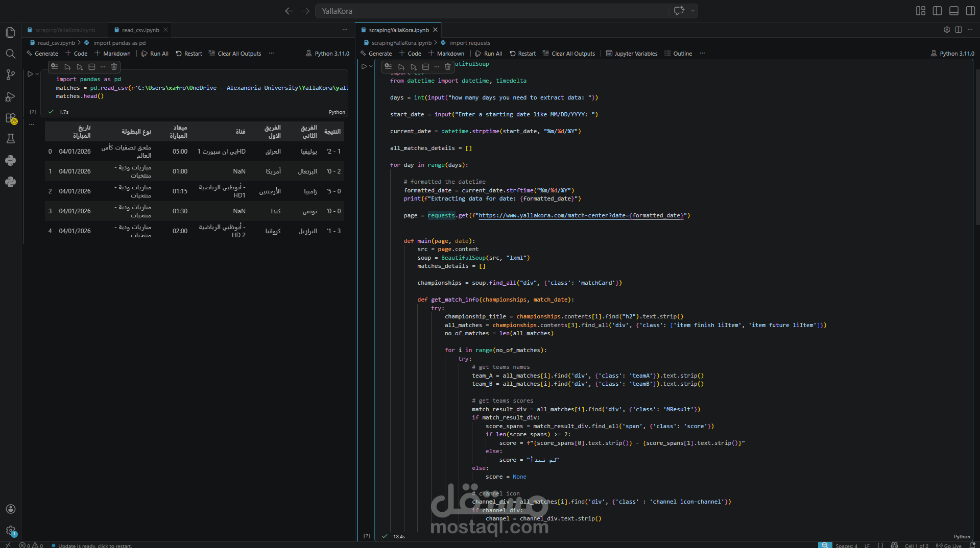Go back using the title bar arrow
This screenshot has width=980, height=548.
(x=289, y=11)
